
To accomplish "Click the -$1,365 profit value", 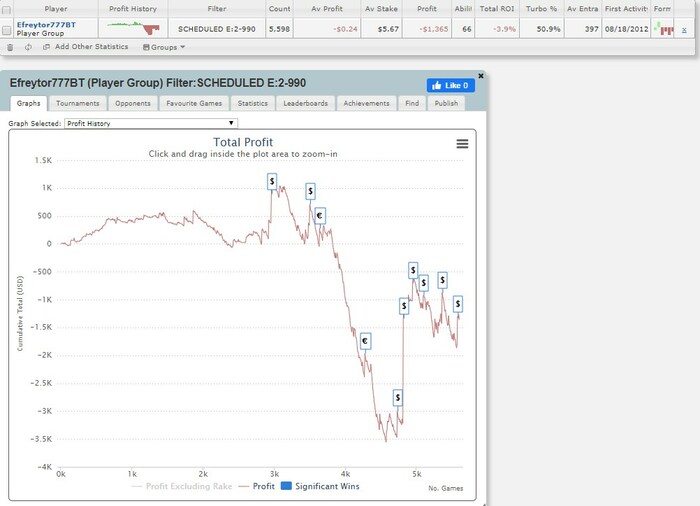I will (433, 29).
